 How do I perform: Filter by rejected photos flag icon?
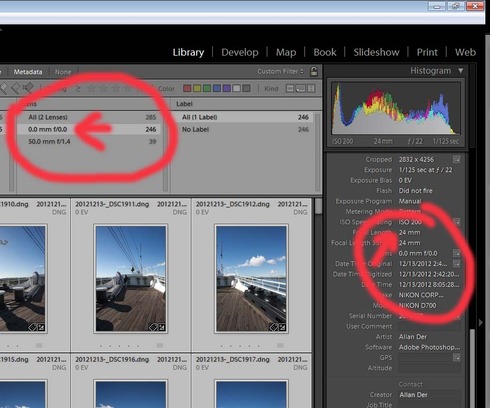click(x=28, y=88)
